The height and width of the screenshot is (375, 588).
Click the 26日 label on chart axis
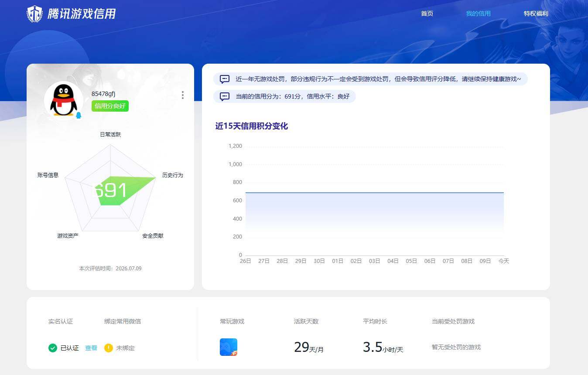[x=246, y=261]
